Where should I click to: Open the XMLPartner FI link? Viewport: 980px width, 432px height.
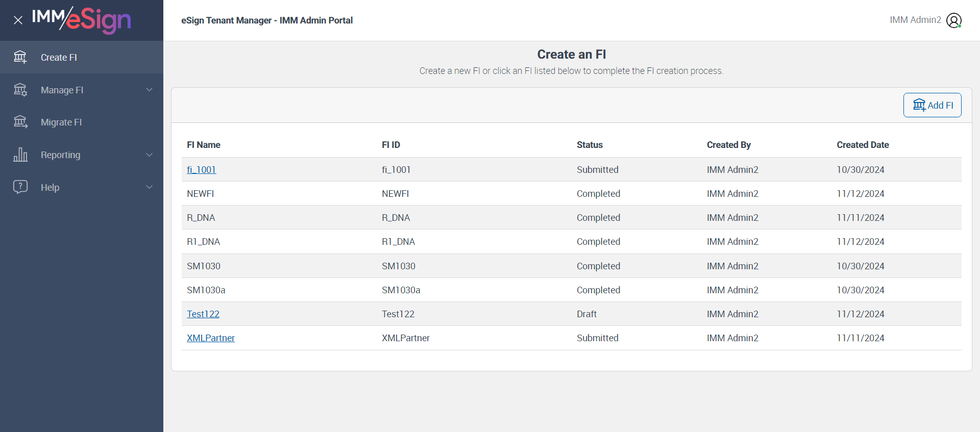point(211,338)
